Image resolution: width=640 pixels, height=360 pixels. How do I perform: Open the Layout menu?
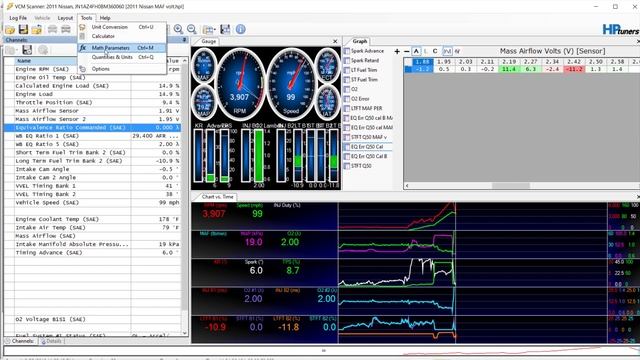tap(65, 18)
